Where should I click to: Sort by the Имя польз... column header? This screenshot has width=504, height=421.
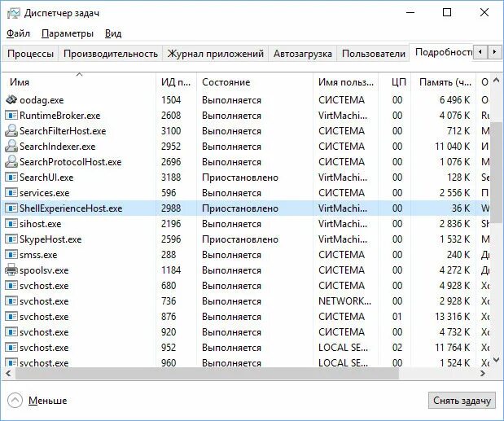pyautogui.click(x=345, y=82)
